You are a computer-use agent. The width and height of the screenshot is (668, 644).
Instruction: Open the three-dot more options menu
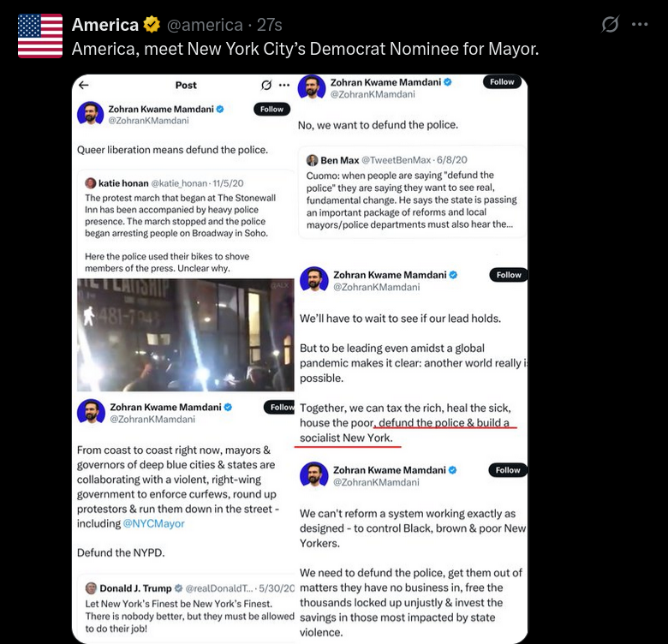pyautogui.click(x=640, y=24)
